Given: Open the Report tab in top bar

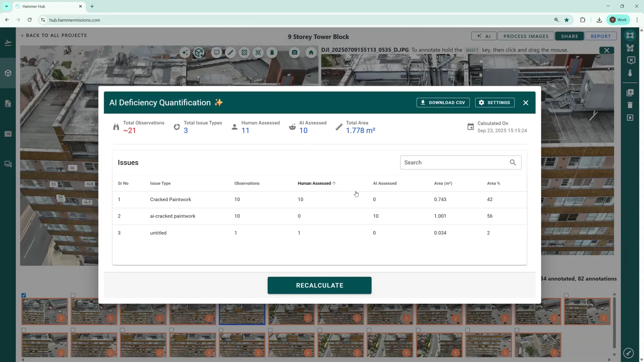Looking at the screenshot, I should pyautogui.click(x=600, y=36).
